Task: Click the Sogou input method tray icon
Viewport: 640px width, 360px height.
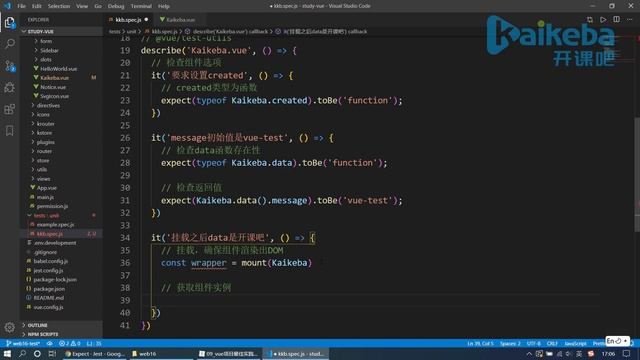Action: 591,354
